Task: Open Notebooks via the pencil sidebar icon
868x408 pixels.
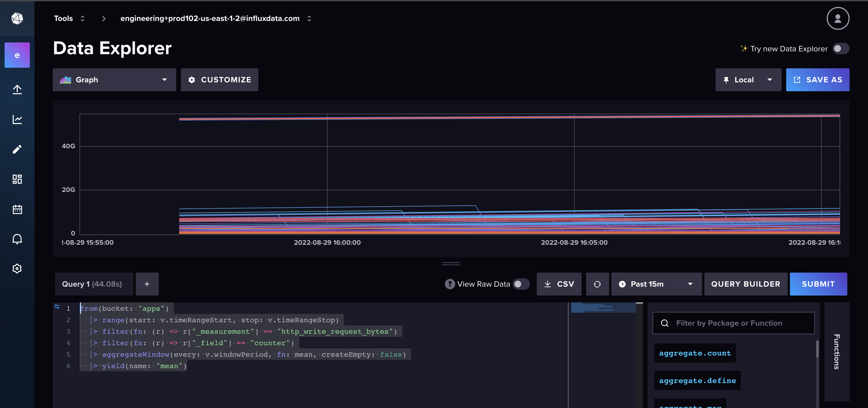Action: tap(17, 149)
